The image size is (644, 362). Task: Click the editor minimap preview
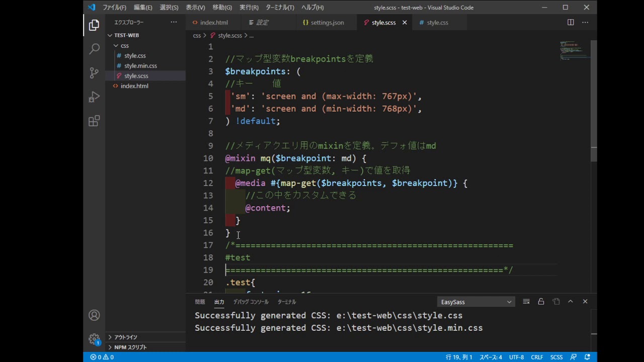[574, 50]
